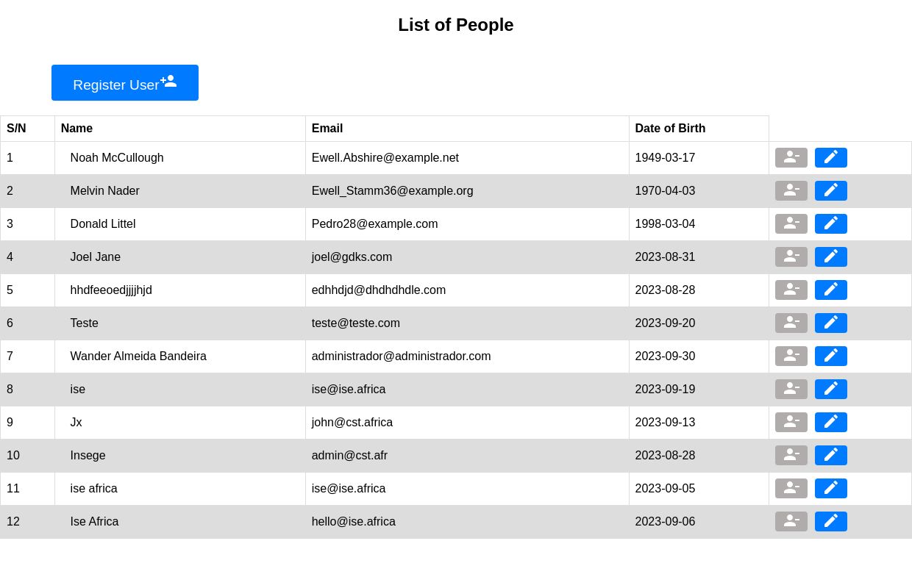Edit Donald Littel's record
Image resolution: width=912 pixels, height=588 pixels.
[x=831, y=224]
